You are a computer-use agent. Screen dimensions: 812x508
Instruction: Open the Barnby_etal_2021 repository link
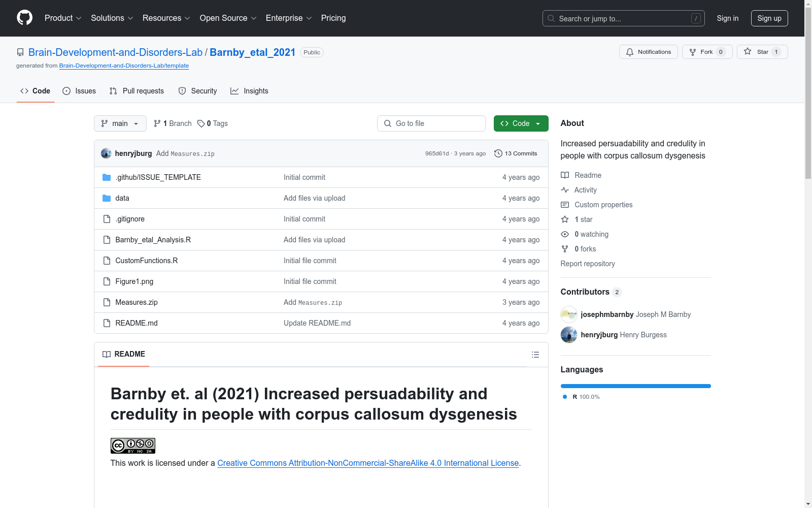(252, 52)
